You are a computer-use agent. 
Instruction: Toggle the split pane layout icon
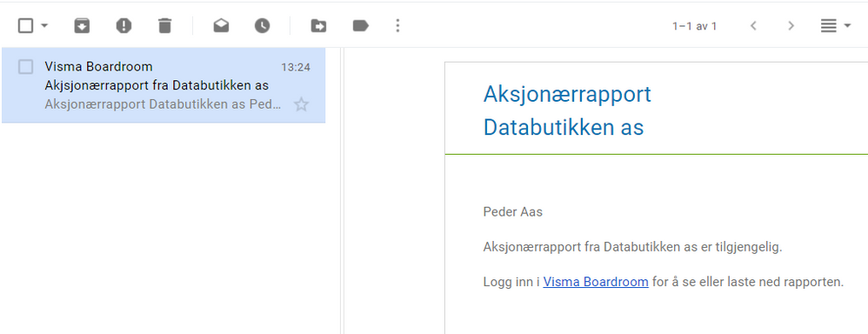click(x=829, y=25)
